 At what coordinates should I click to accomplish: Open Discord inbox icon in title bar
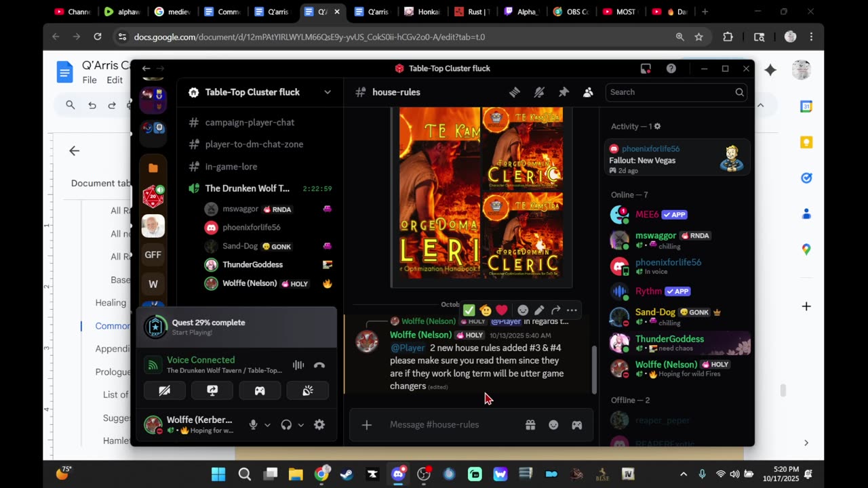coord(646,68)
